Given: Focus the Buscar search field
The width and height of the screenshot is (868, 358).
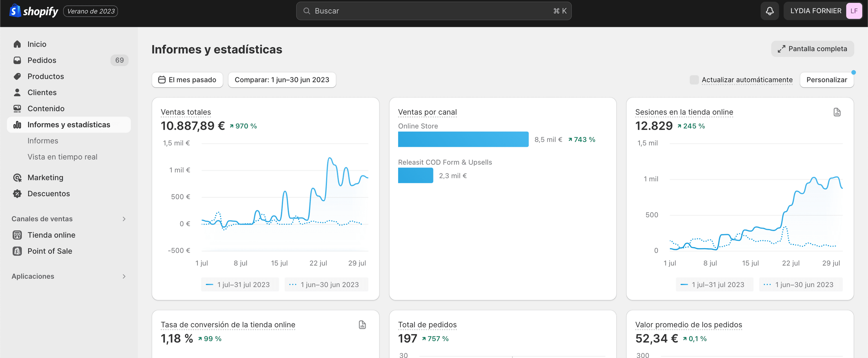Looking at the screenshot, I should (434, 11).
